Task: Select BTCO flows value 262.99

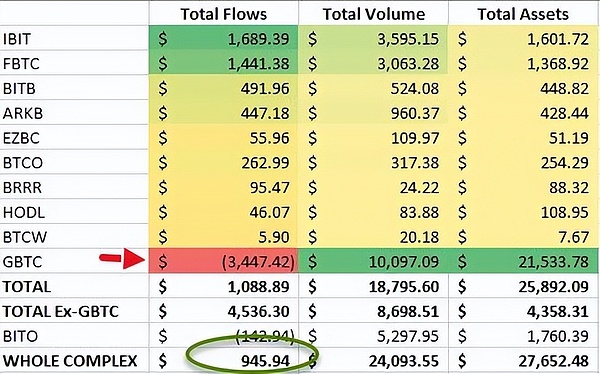Action: click(x=265, y=163)
